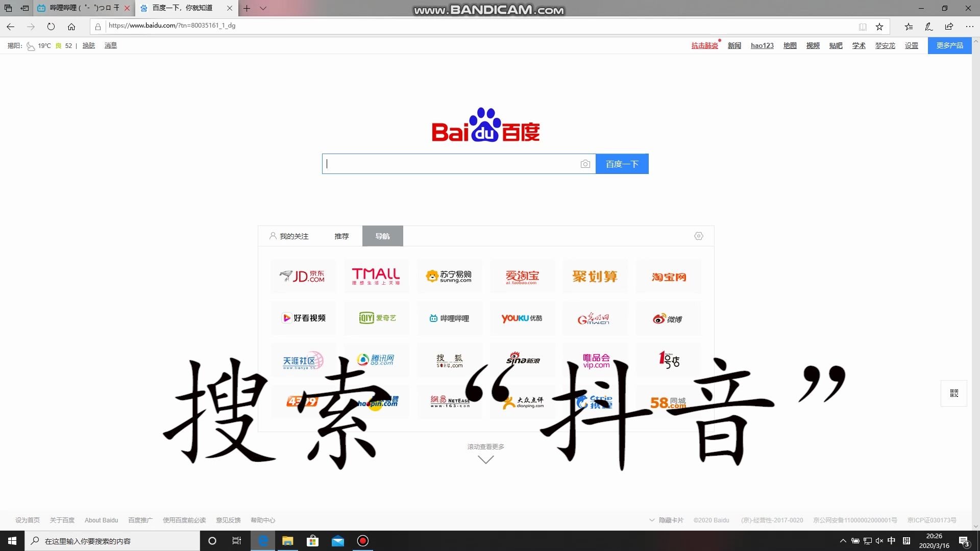Switch to the 我的关注 tab
Viewport: 980px width, 551px height.
pyautogui.click(x=293, y=236)
